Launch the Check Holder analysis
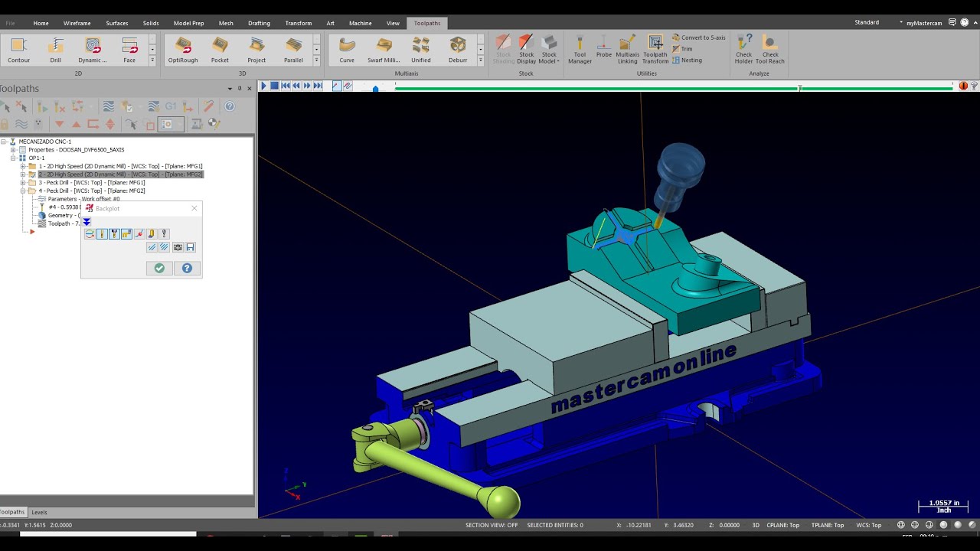The height and width of the screenshot is (551, 980). click(743, 50)
